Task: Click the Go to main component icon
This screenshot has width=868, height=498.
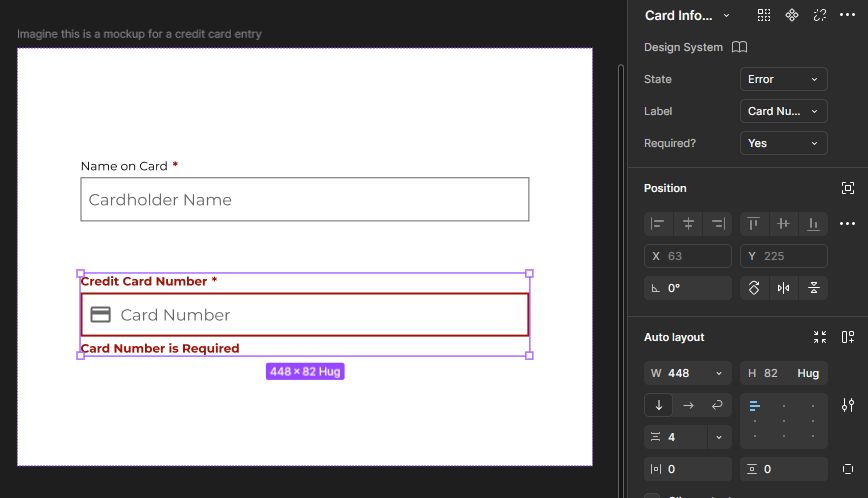Action: (x=792, y=15)
